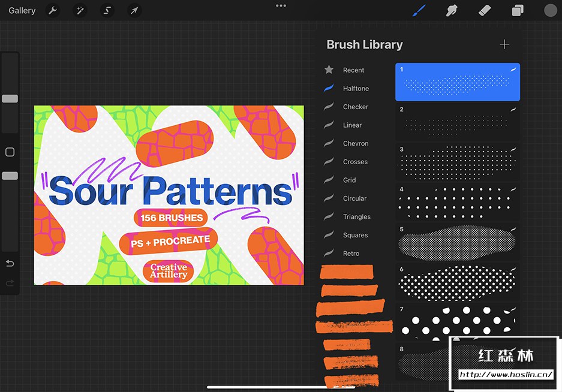Open the Actions wrench menu
This screenshot has height=392, width=562.
point(53,10)
